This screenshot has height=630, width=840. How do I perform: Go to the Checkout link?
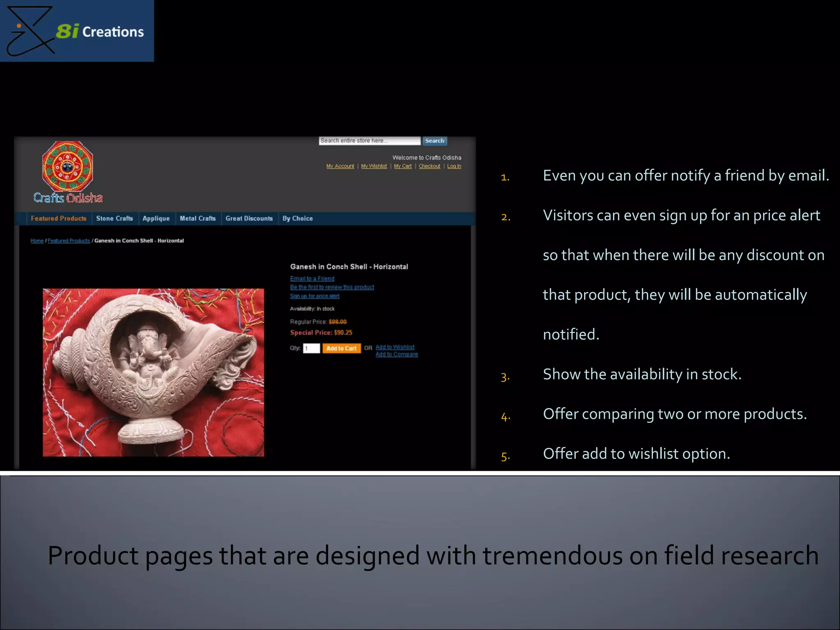click(429, 166)
